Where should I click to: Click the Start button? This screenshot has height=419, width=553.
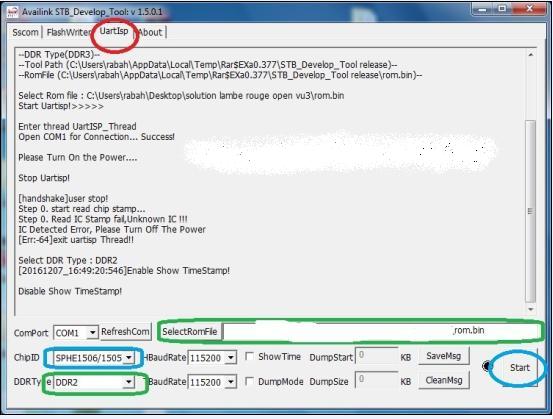(520, 368)
